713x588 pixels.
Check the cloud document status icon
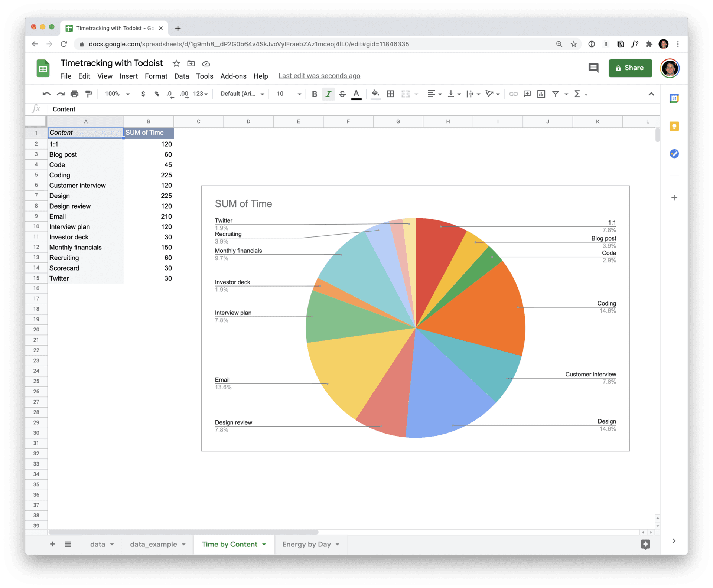click(x=206, y=63)
